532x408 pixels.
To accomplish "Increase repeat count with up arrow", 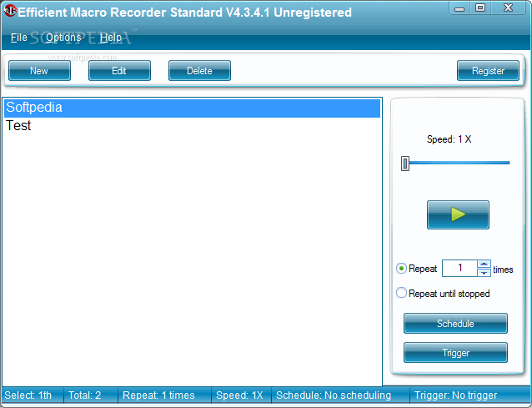I will click(x=484, y=264).
